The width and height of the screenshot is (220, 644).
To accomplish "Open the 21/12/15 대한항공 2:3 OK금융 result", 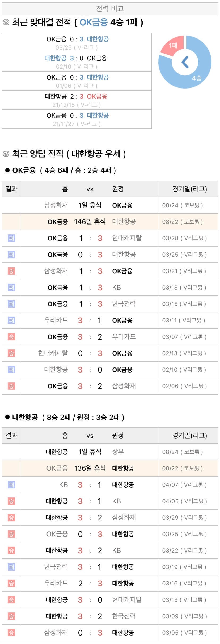I will pos(77,100).
